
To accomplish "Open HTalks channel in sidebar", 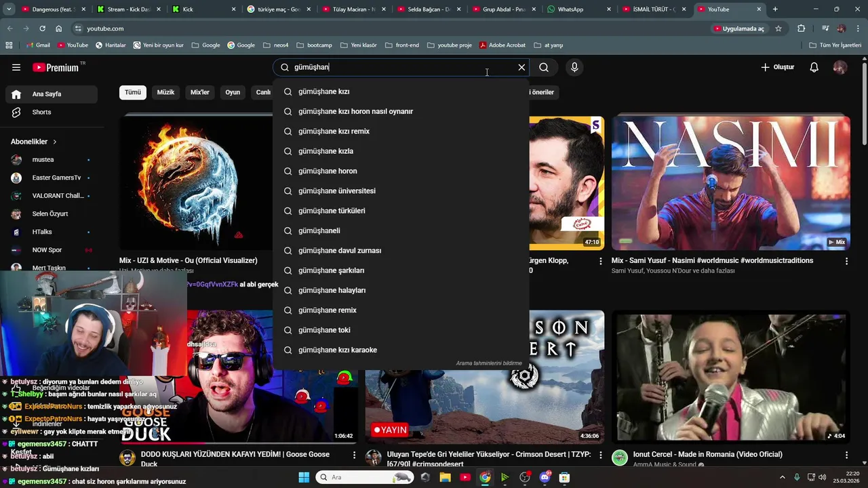I will tap(51, 232).
